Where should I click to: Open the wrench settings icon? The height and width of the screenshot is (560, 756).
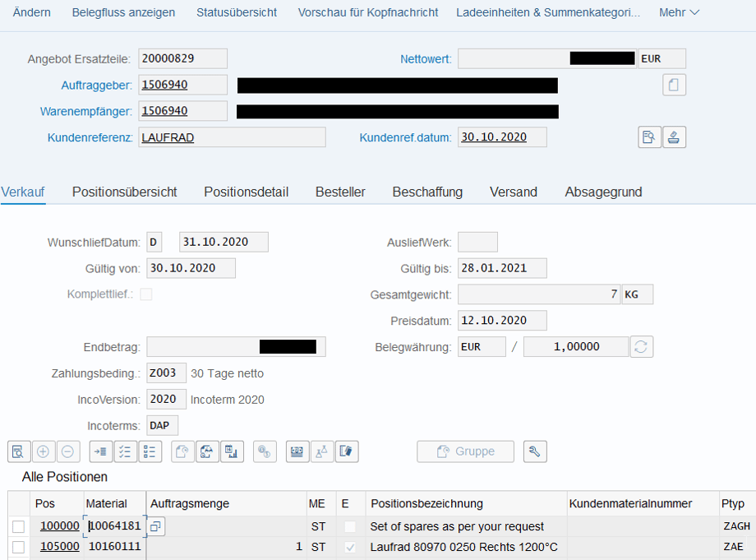pyautogui.click(x=535, y=451)
